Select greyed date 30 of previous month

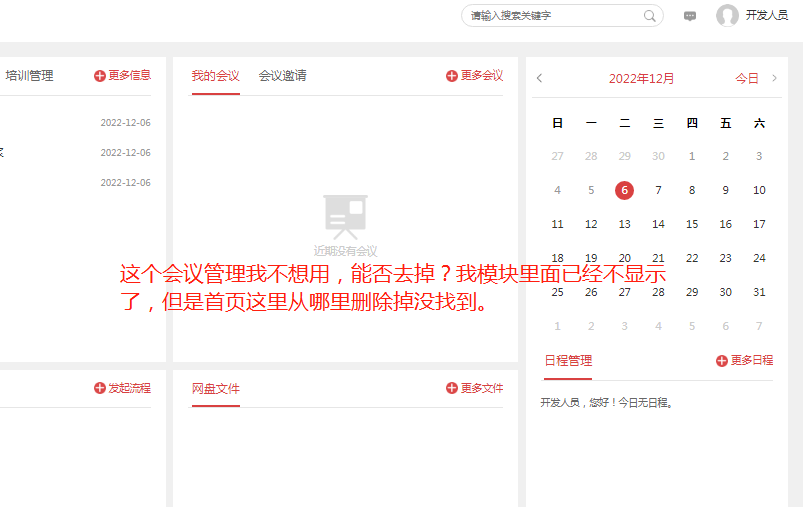[x=658, y=156]
